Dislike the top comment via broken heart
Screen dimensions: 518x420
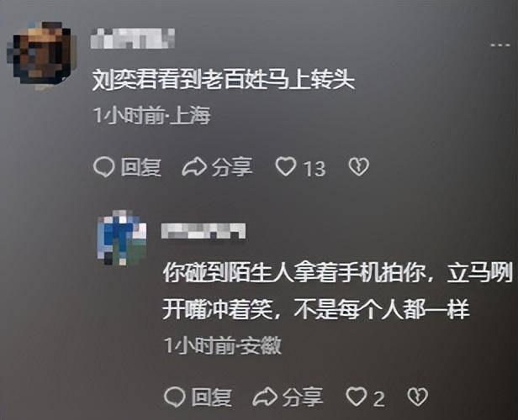coord(359,166)
